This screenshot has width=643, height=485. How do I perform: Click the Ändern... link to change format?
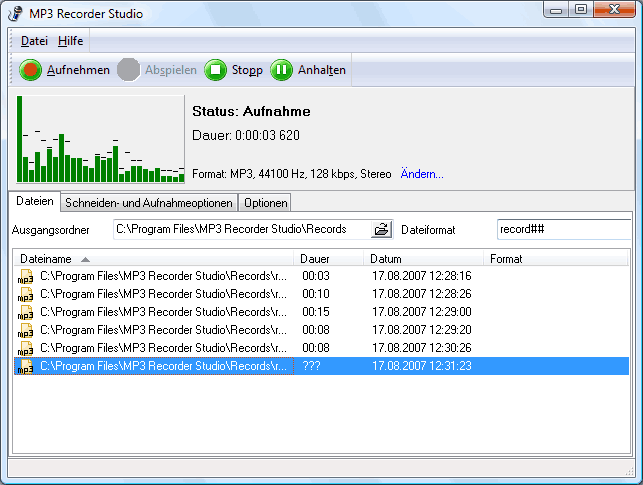[422, 174]
